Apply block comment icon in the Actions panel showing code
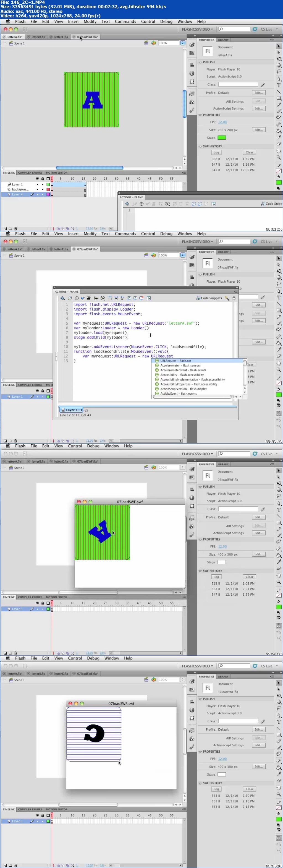The image size is (283, 868). pyautogui.click(x=129, y=298)
